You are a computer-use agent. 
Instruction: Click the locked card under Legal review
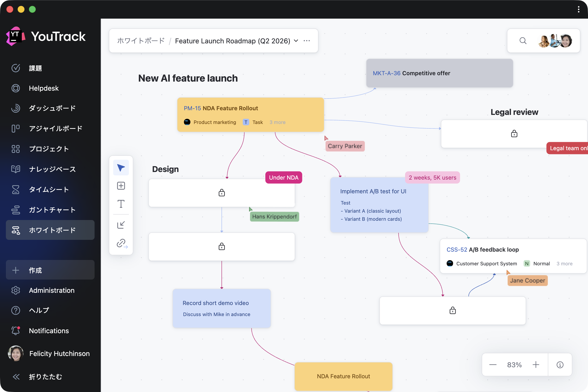coord(514,134)
